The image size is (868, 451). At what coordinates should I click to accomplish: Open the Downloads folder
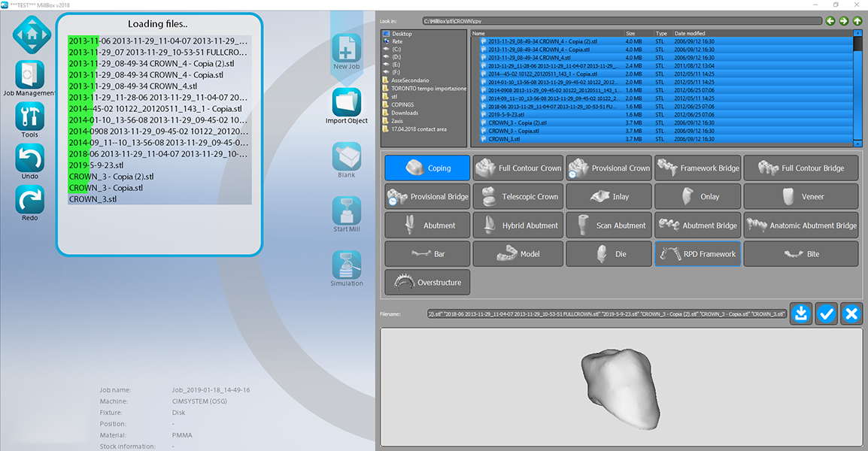(404, 113)
